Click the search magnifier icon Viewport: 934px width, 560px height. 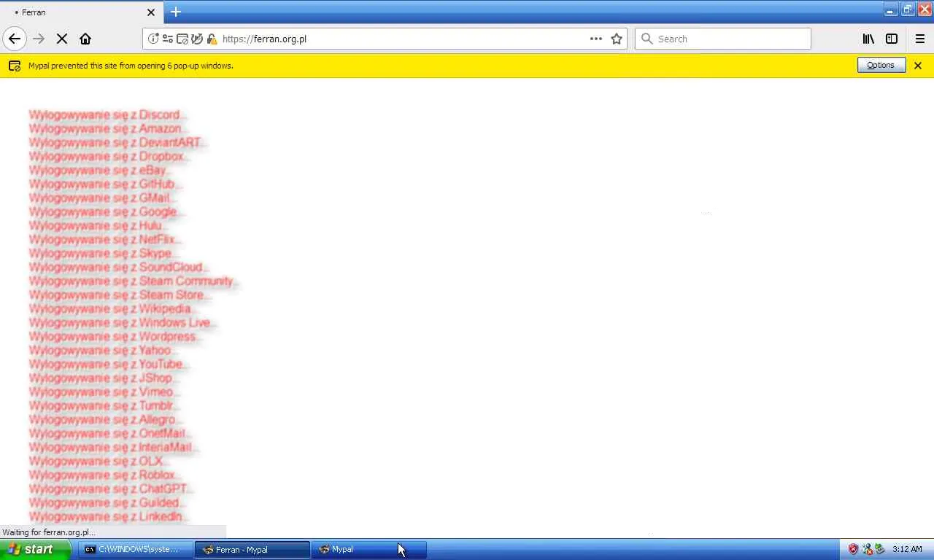click(647, 39)
